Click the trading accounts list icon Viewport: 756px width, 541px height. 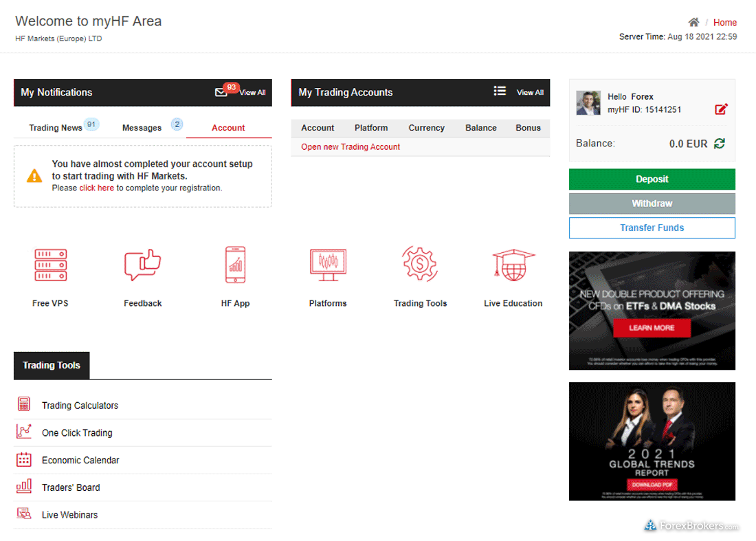click(x=500, y=91)
